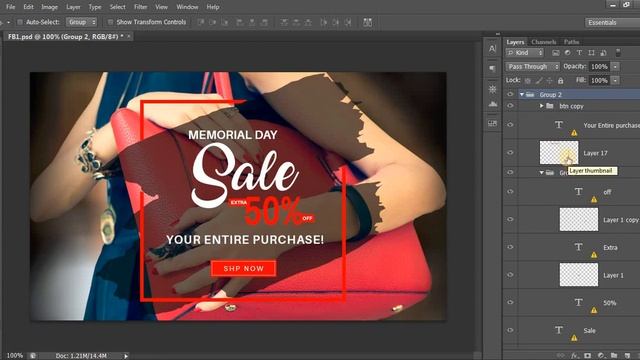Viewport: 640px width, 360px height.
Task: Hide Layer 1 copy via eye icon
Action: tap(510, 219)
